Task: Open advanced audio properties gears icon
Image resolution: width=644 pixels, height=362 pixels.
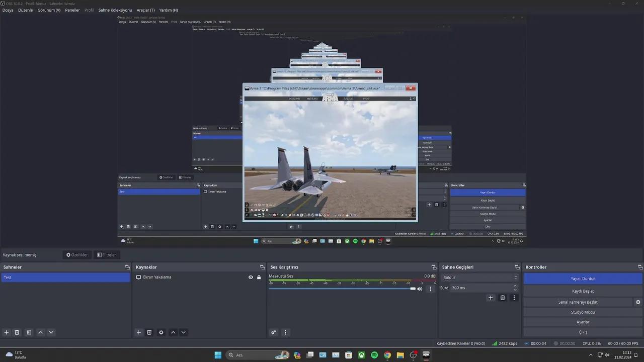Action: [274, 332]
